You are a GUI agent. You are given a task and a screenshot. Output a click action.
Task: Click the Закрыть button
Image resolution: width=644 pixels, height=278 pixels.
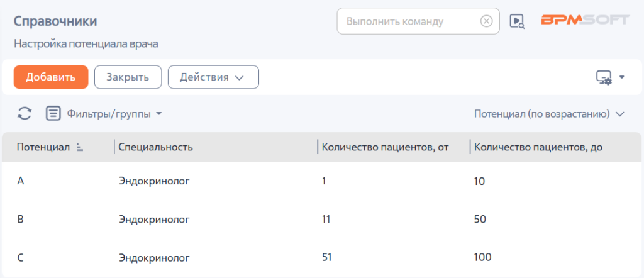128,77
